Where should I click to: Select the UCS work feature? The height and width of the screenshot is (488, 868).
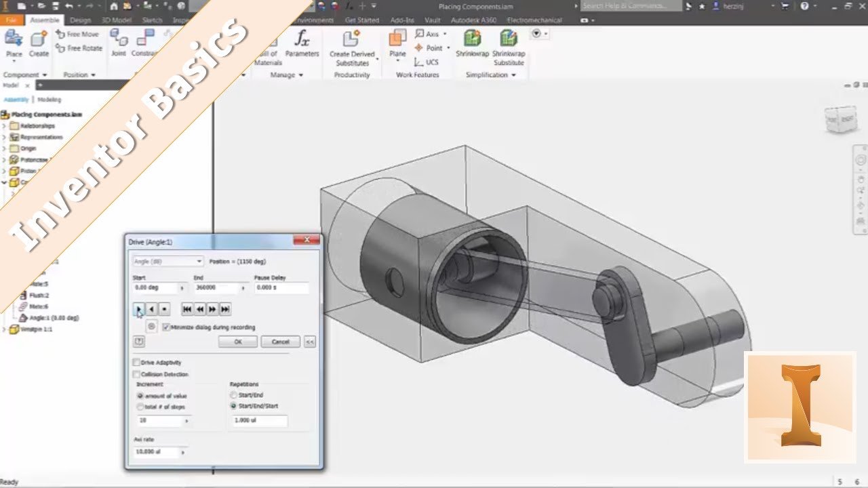tap(427, 62)
